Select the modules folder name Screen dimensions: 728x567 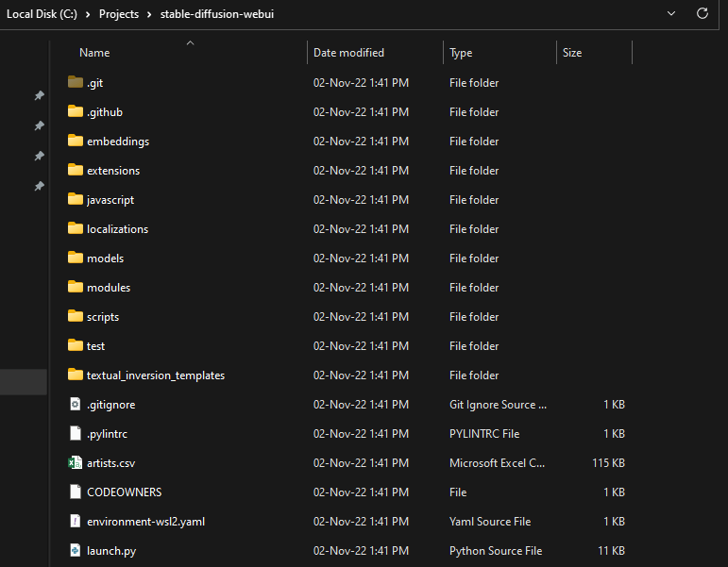109,288
